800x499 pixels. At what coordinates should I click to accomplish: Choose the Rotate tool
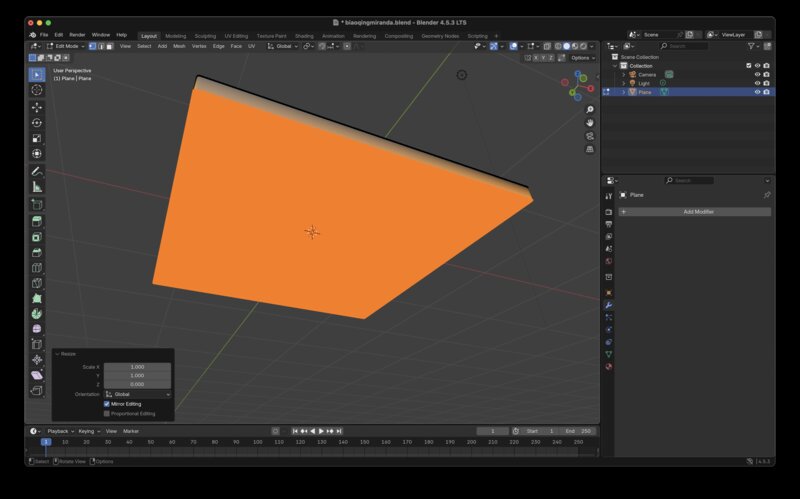coord(37,122)
